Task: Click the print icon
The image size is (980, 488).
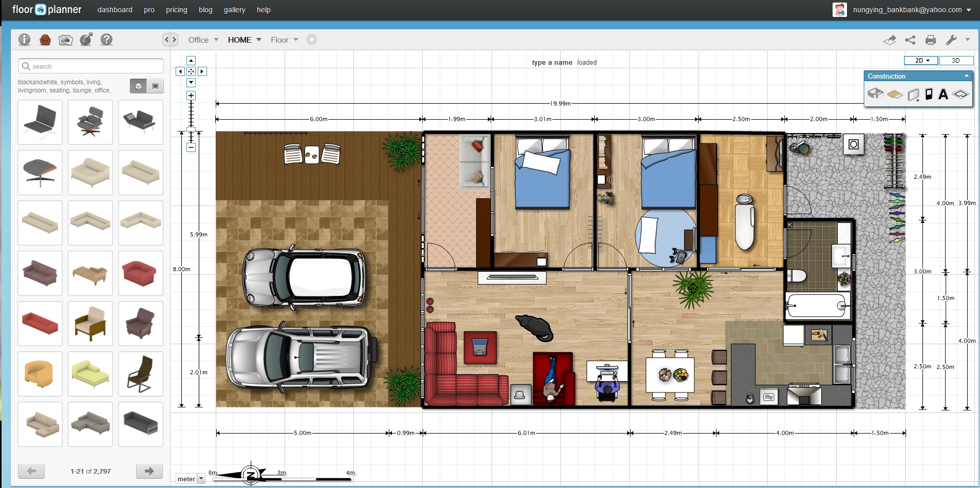Action: pyautogui.click(x=931, y=40)
